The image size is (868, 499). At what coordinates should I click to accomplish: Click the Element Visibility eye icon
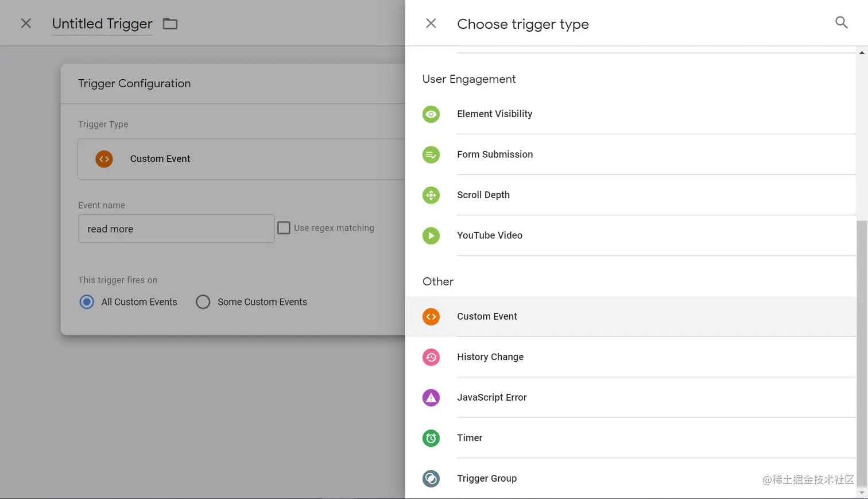(x=431, y=114)
